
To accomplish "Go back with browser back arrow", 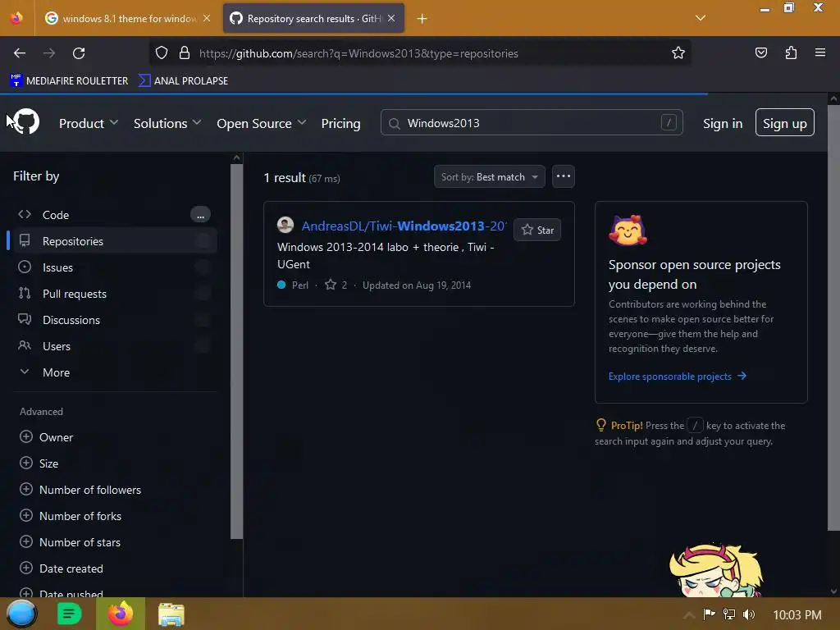I will (20, 53).
